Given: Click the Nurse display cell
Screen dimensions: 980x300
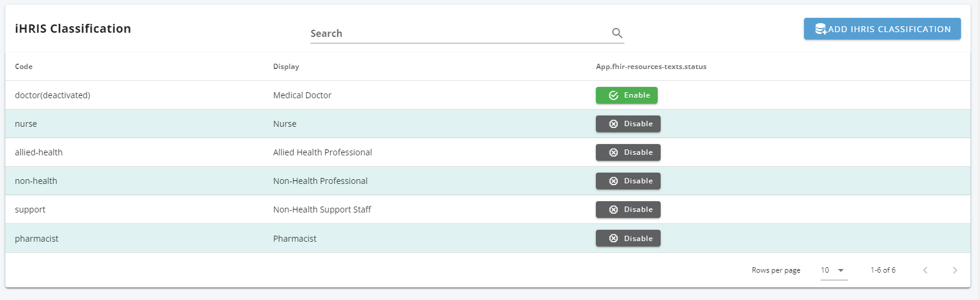Looking at the screenshot, I should coord(284,124).
